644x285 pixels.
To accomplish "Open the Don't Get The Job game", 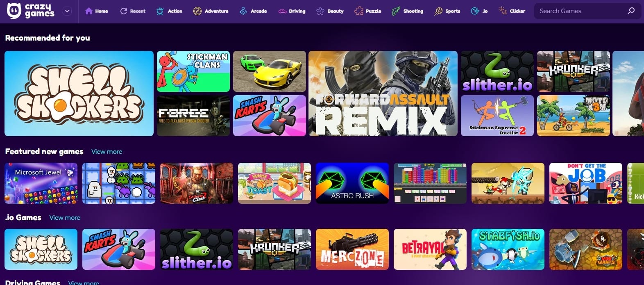I will tap(586, 183).
